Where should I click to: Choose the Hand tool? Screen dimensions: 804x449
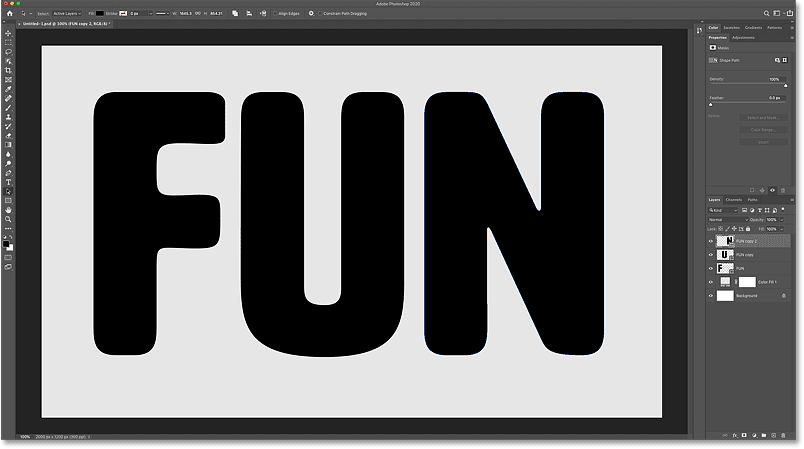tap(8, 210)
